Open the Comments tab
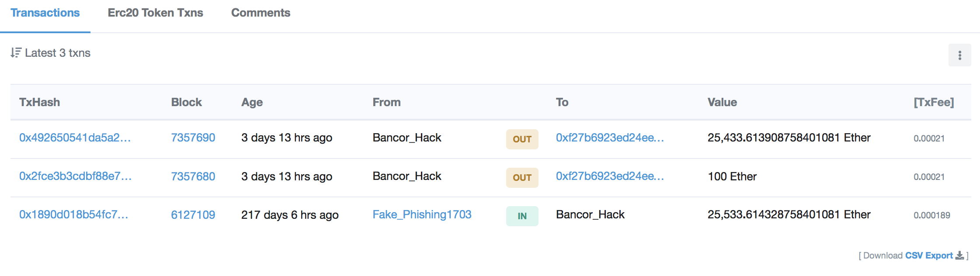 click(x=261, y=13)
